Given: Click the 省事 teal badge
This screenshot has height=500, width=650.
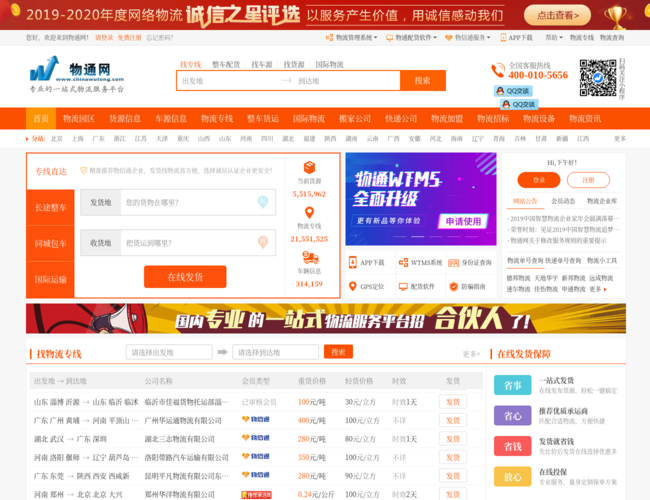Looking at the screenshot, I should pos(512,385).
